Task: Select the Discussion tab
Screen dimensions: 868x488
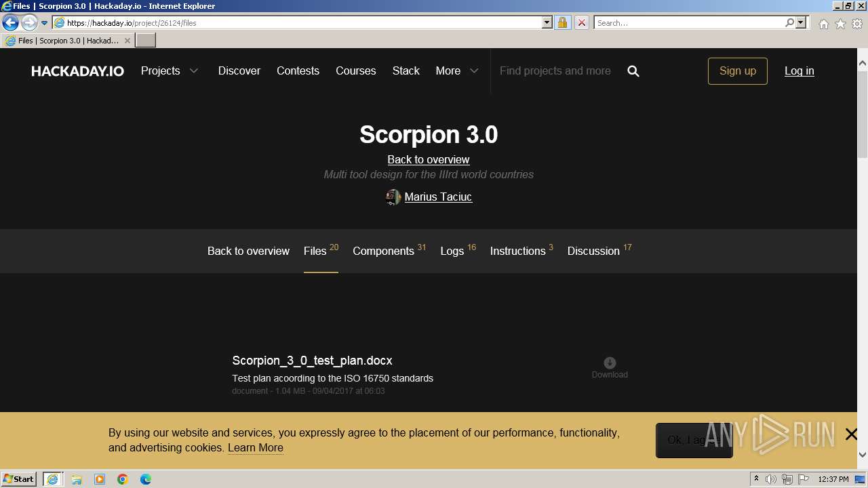Action: (599, 251)
